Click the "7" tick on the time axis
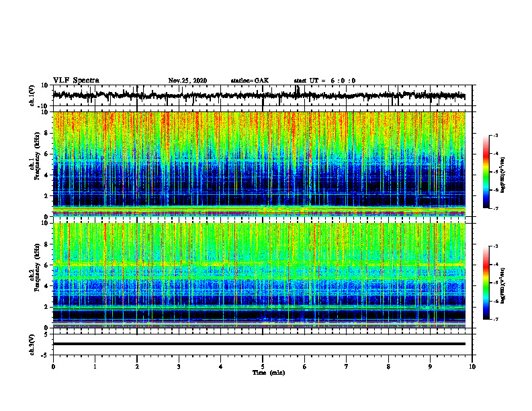This screenshot has width=532, height=411. pyautogui.click(x=347, y=367)
